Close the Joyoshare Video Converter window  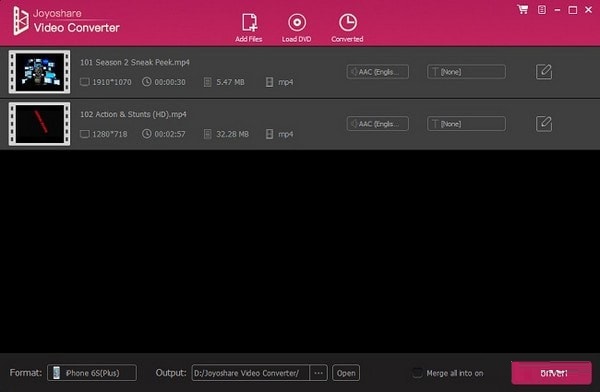tap(589, 10)
